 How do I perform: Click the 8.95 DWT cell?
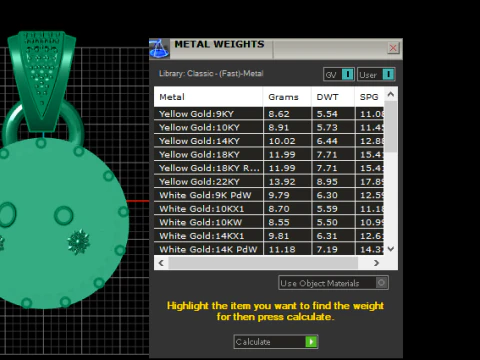click(x=333, y=182)
